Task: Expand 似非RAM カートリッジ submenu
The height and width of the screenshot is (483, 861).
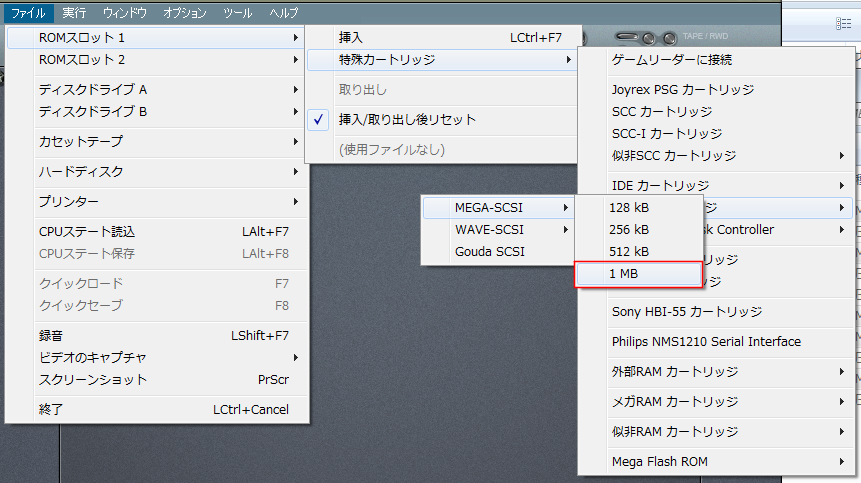Action: [716, 431]
